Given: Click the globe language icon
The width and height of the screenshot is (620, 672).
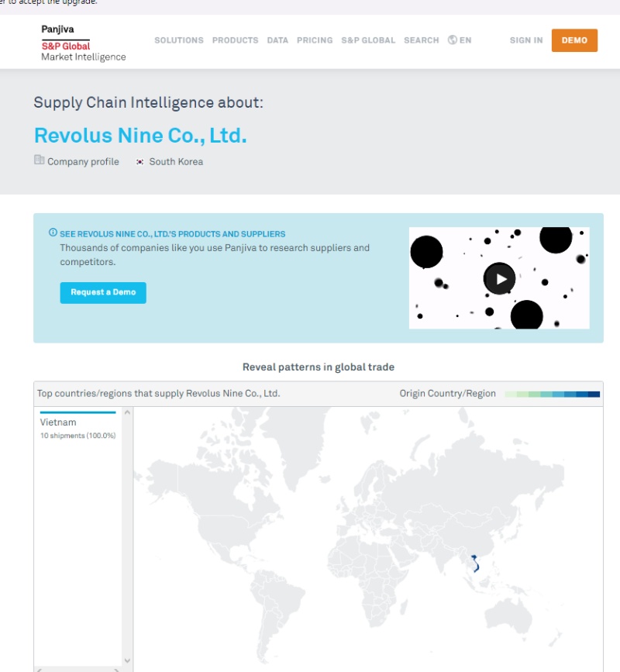Looking at the screenshot, I should [452, 40].
